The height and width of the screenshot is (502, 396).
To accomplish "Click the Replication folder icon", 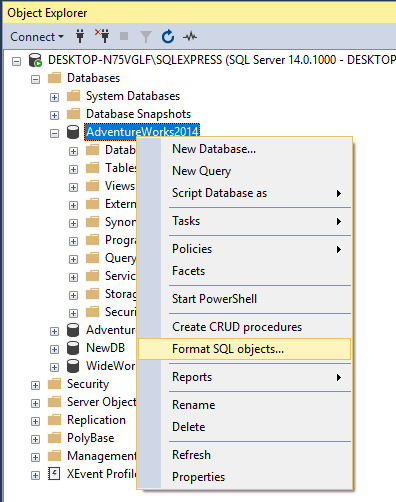I will [54, 420].
